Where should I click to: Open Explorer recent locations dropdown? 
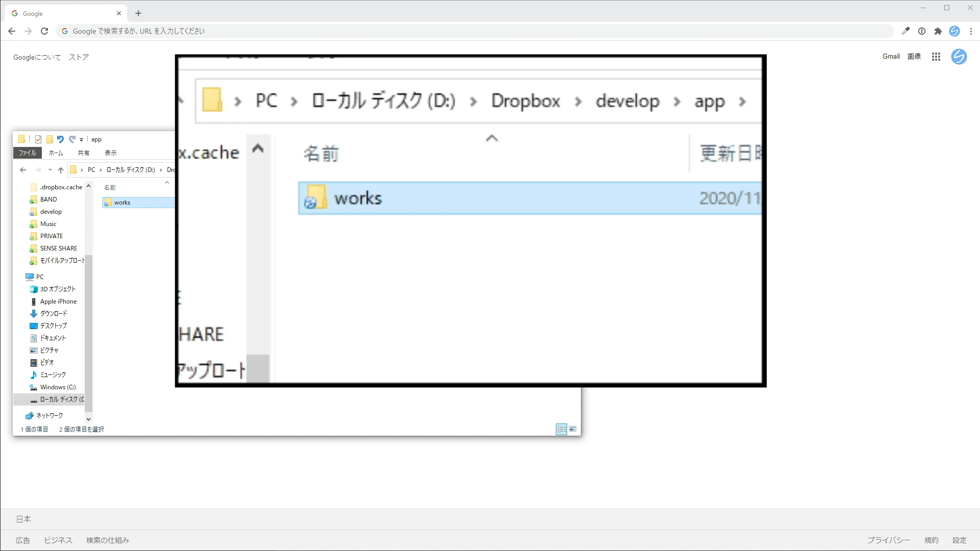coord(50,170)
